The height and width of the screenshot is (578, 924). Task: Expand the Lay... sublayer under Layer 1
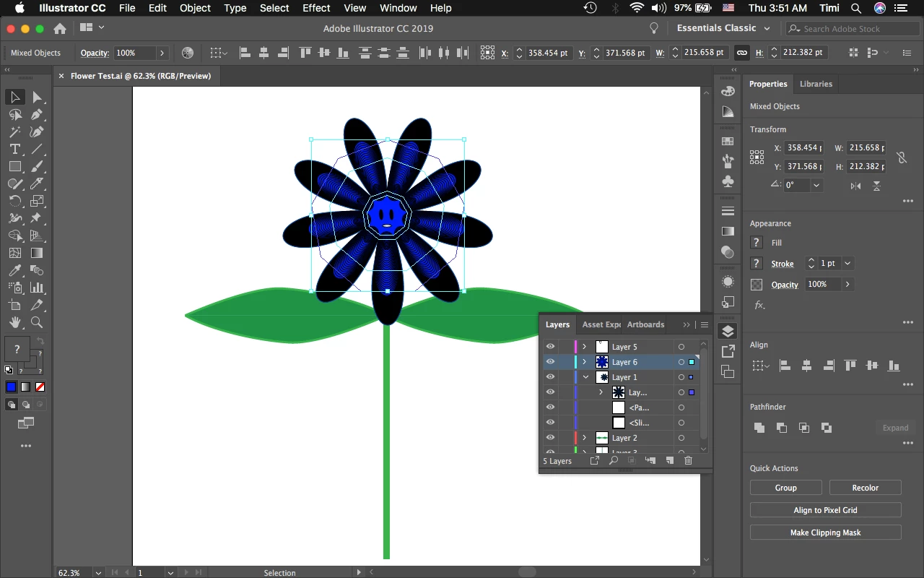[x=601, y=392]
